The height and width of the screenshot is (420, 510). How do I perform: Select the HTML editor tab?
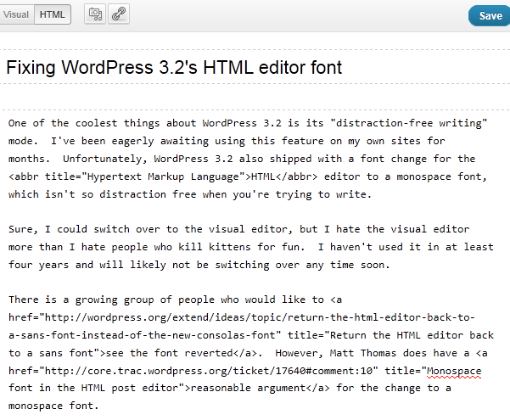[x=53, y=14]
